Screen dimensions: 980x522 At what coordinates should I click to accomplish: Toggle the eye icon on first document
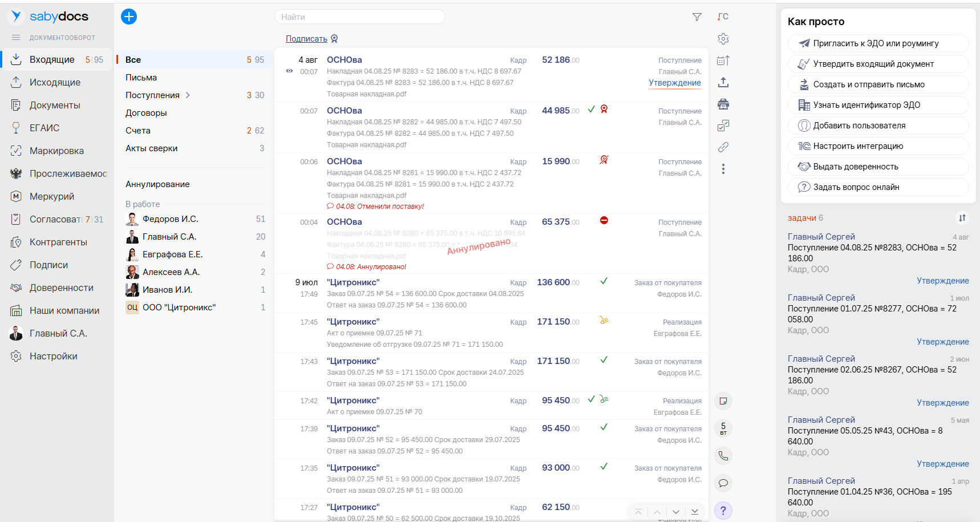[x=289, y=71]
